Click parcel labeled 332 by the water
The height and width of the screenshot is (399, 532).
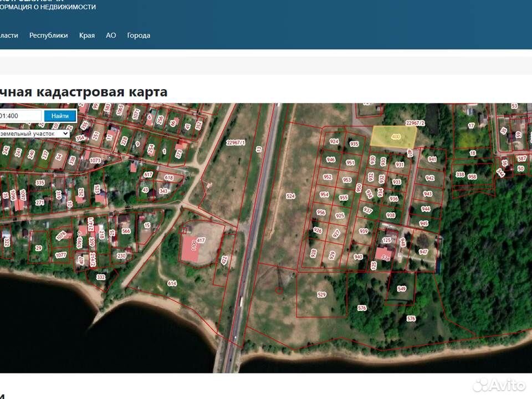click(101, 277)
